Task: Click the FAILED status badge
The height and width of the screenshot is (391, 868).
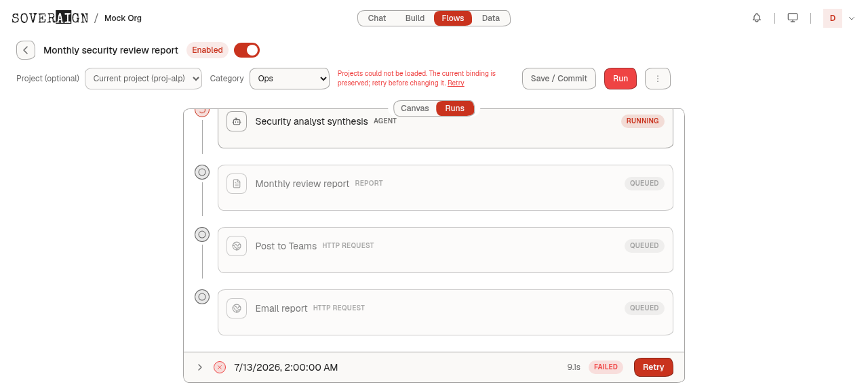Action: click(606, 367)
